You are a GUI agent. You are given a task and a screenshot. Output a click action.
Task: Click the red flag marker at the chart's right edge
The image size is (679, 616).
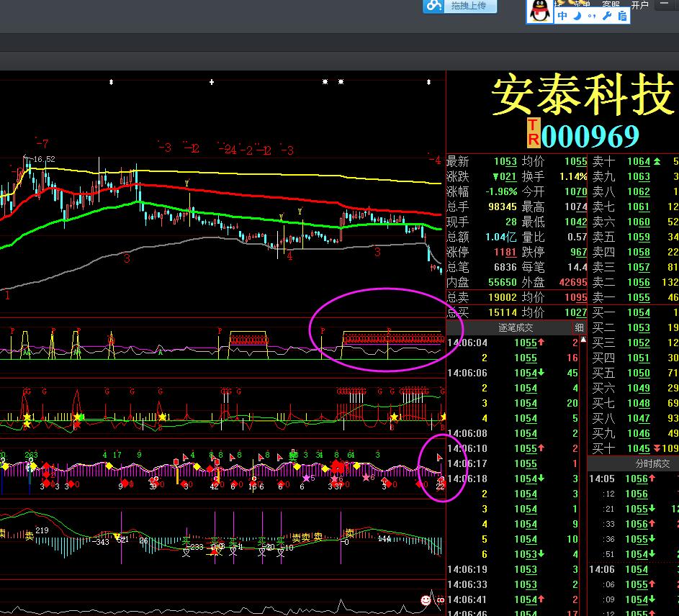[439, 457]
